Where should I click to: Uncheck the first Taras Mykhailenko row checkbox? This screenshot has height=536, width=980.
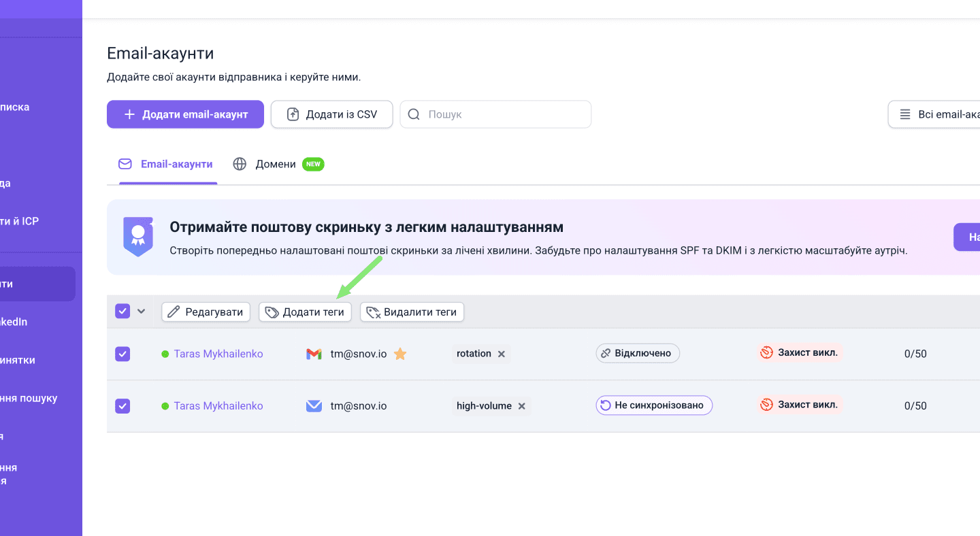(122, 354)
